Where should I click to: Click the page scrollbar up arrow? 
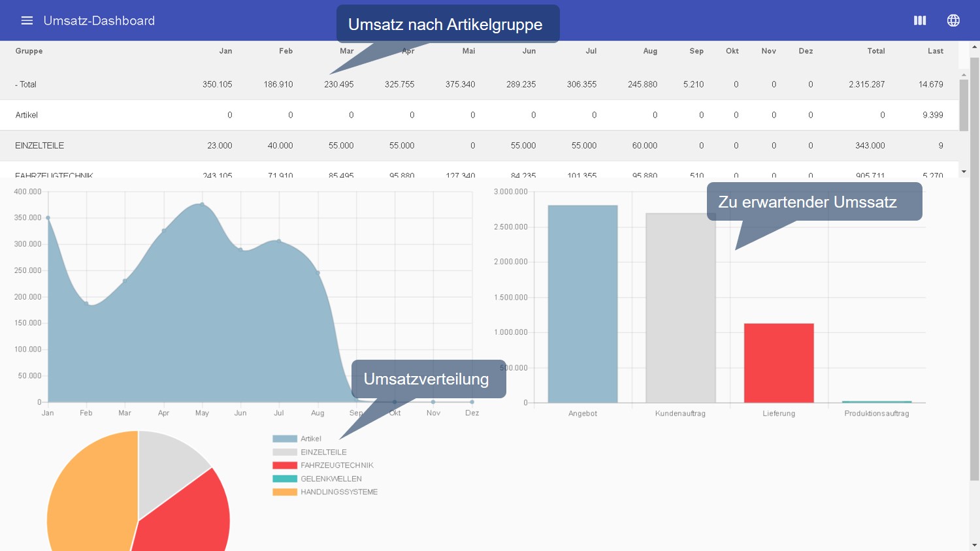[975, 46]
